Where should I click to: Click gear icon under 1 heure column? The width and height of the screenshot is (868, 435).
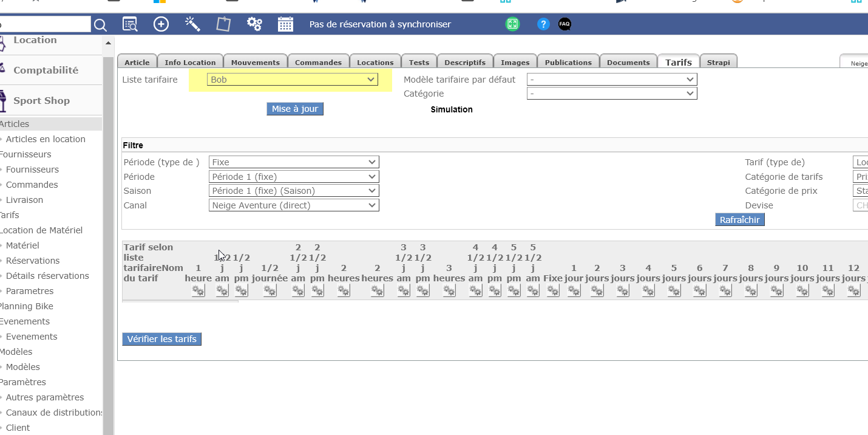click(198, 291)
